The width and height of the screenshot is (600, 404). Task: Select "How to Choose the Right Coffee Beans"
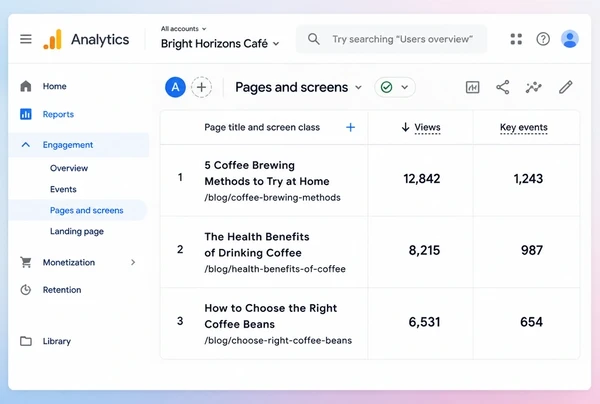pos(271,316)
